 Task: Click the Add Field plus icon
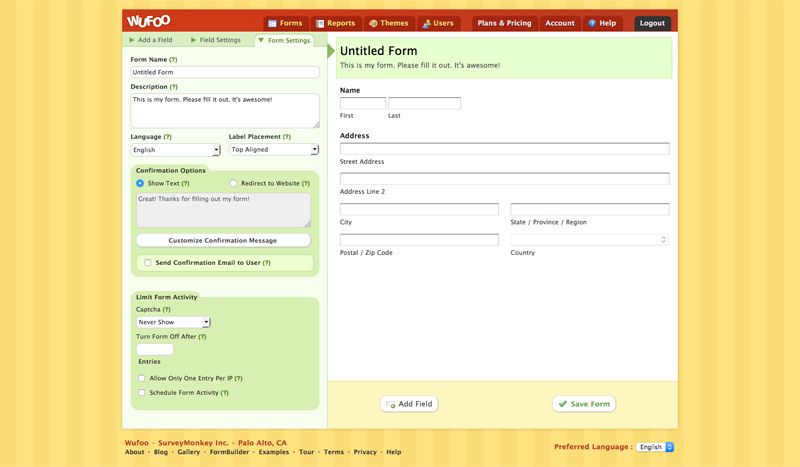[x=391, y=404]
